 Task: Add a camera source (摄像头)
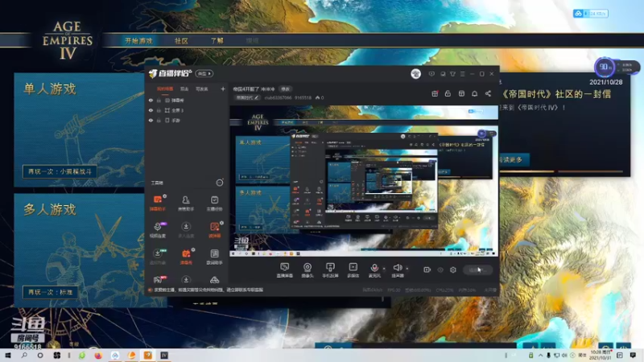[x=308, y=270]
